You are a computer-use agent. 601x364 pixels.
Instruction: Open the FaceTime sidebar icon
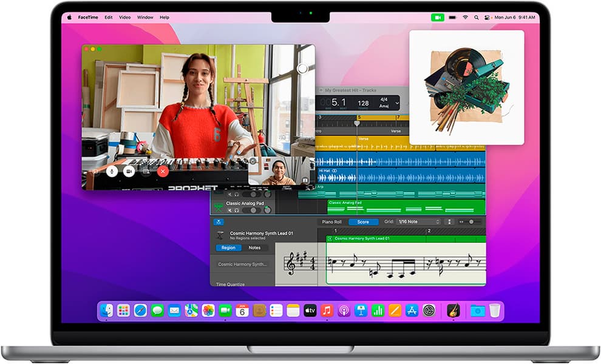(x=95, y=171)
